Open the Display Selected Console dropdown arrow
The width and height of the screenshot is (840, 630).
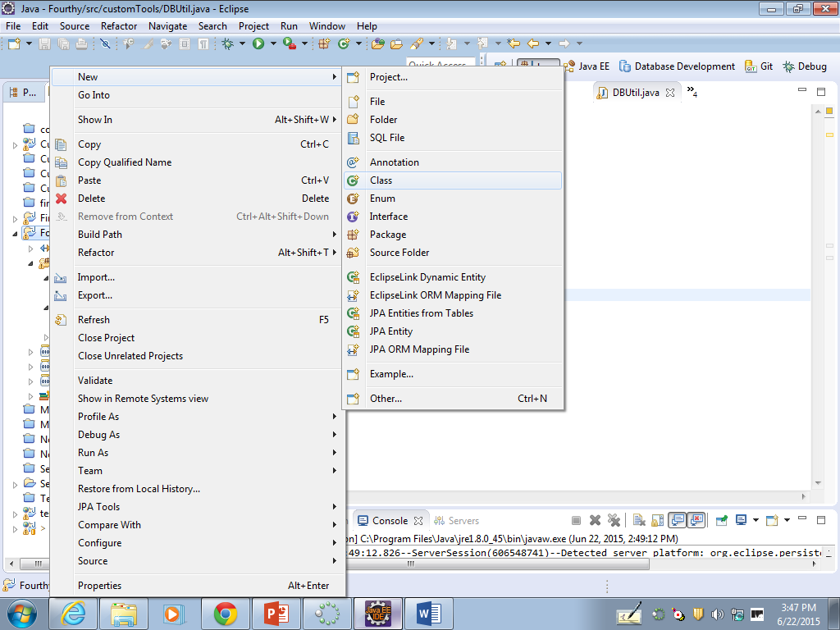click(754, 520)
